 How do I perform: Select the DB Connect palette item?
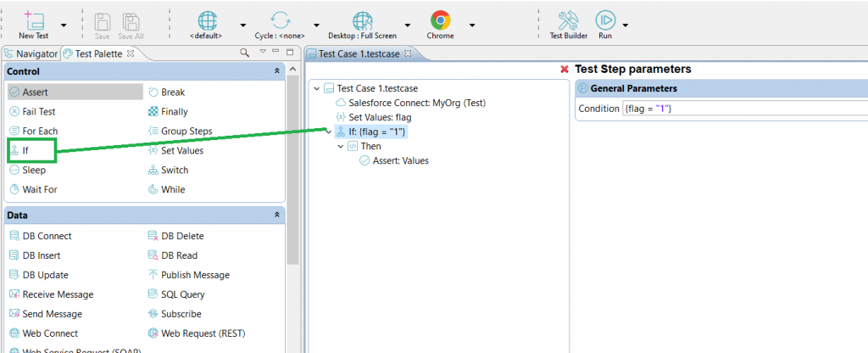[41, 236]
